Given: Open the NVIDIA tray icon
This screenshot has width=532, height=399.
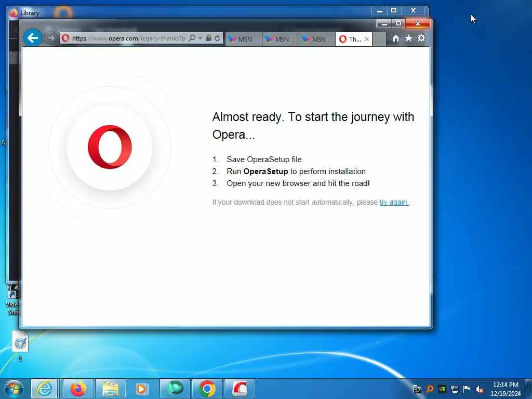Looking at the screenshot, I should pos(442,389).
